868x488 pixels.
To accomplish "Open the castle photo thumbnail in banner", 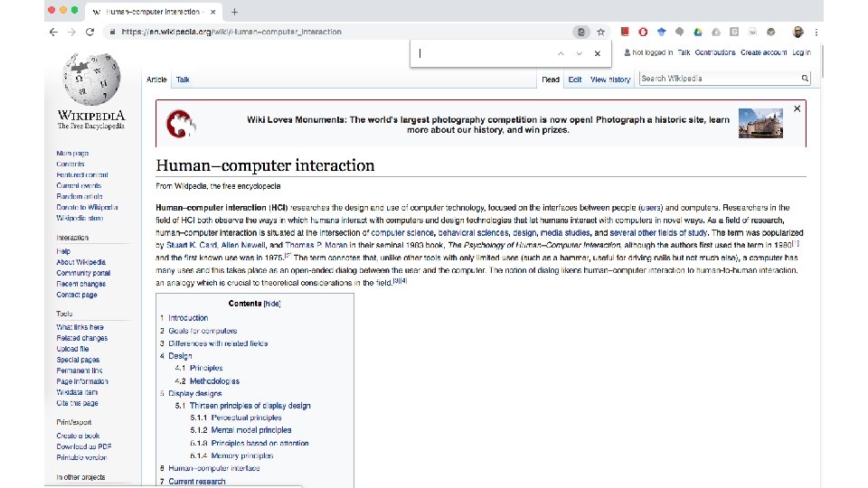I will [x=760, y=123].
